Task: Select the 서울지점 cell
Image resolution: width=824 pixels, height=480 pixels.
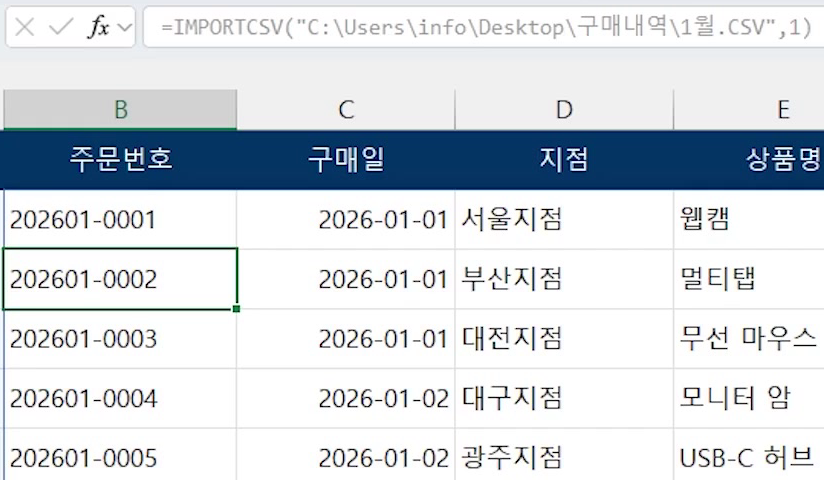Action: [564, 219]
